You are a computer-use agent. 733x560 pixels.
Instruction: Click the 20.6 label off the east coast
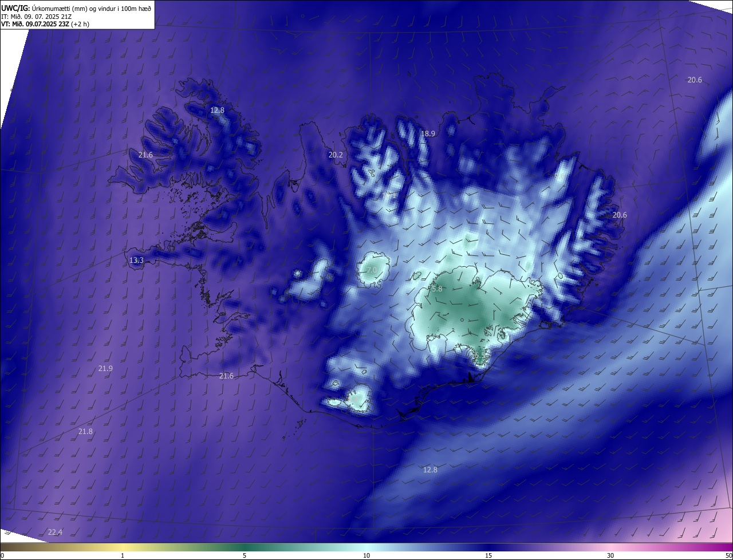[x=620, y=215]
